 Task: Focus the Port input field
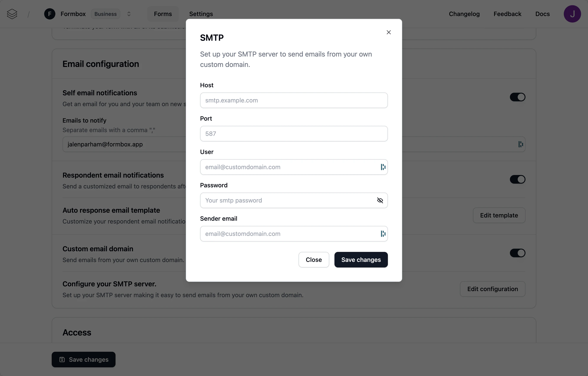tap(294, 134)
